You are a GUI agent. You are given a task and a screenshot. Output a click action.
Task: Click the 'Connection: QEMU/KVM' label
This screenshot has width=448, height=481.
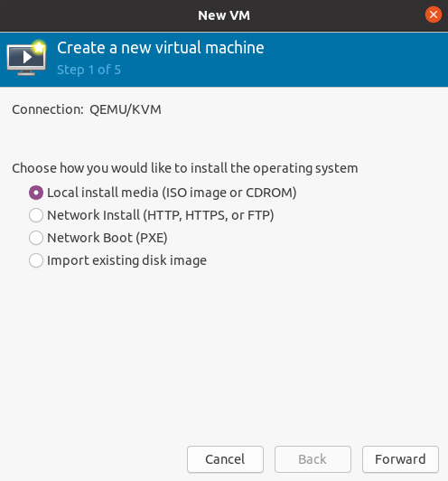(x=87, y=109)
